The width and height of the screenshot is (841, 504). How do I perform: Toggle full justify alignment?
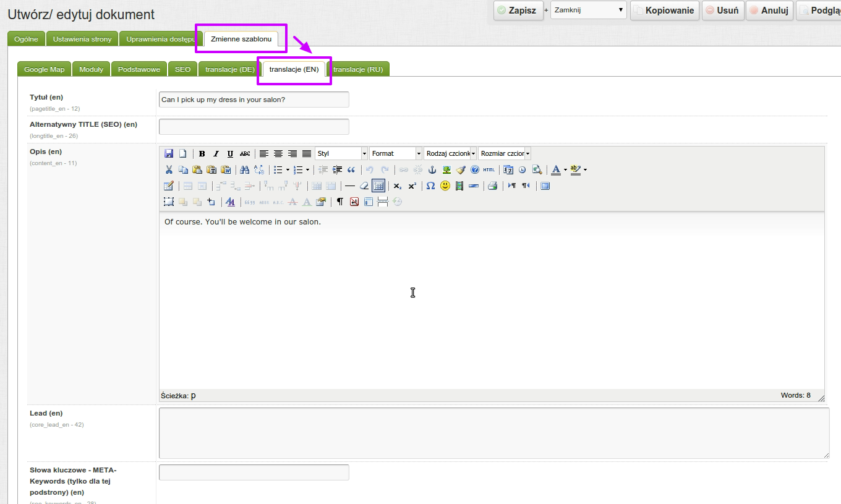[306, 153]
